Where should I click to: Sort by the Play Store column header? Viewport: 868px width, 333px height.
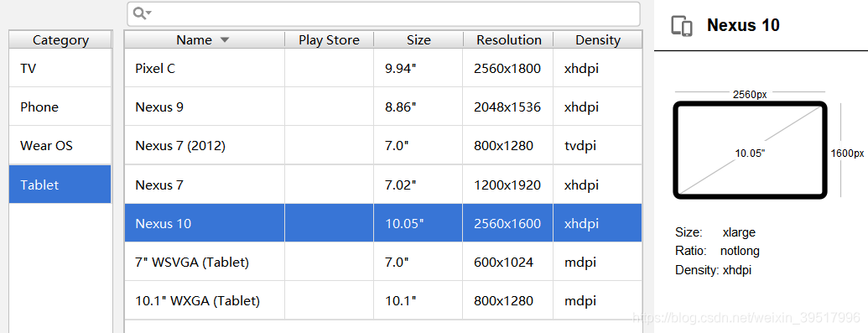[x=330, y=40]
